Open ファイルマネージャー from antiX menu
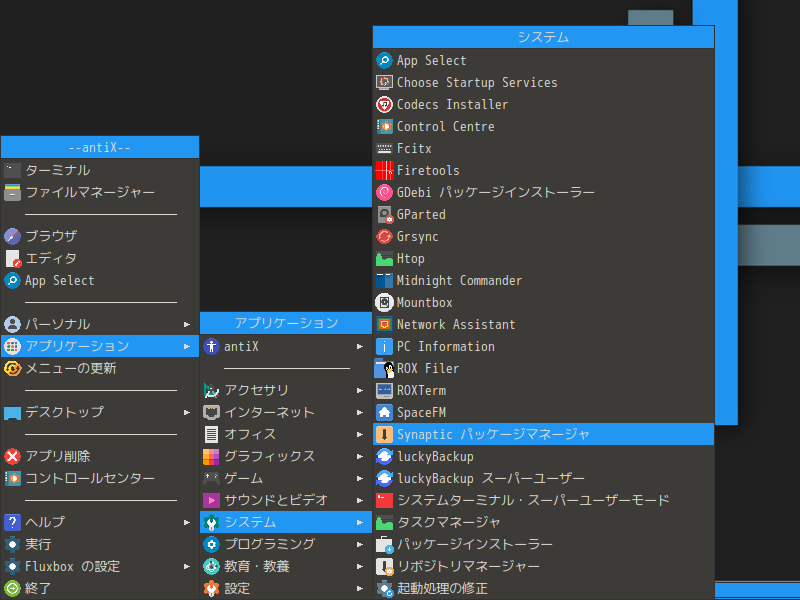This screenshot has height=600, width=800. [x=100, y=192]
